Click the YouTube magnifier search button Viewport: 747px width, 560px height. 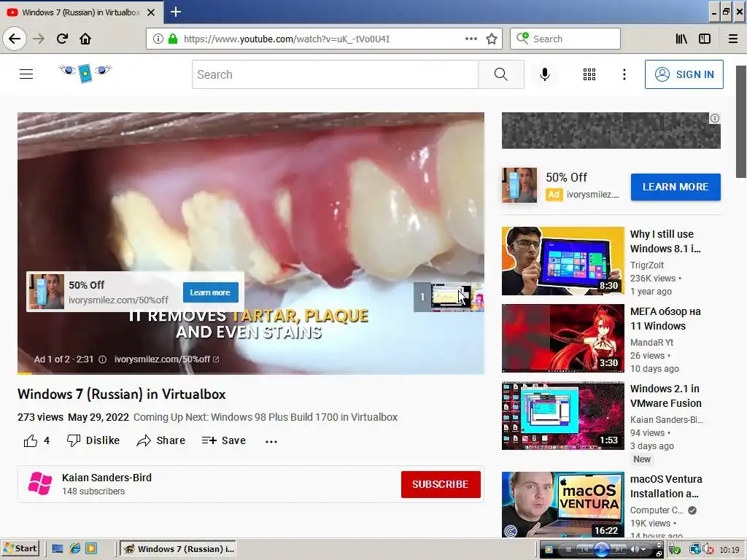tap(500, 74)
